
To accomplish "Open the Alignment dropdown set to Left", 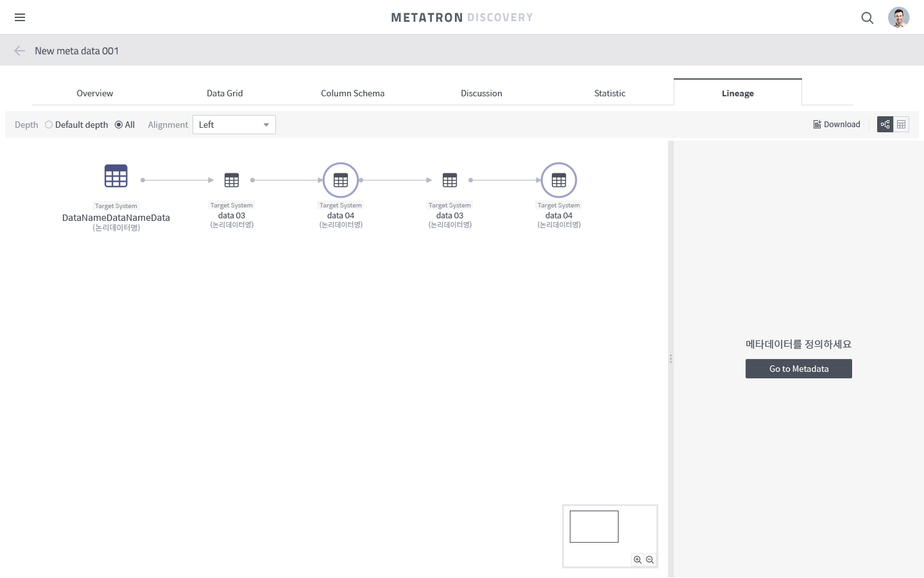I will pos(234,124).
